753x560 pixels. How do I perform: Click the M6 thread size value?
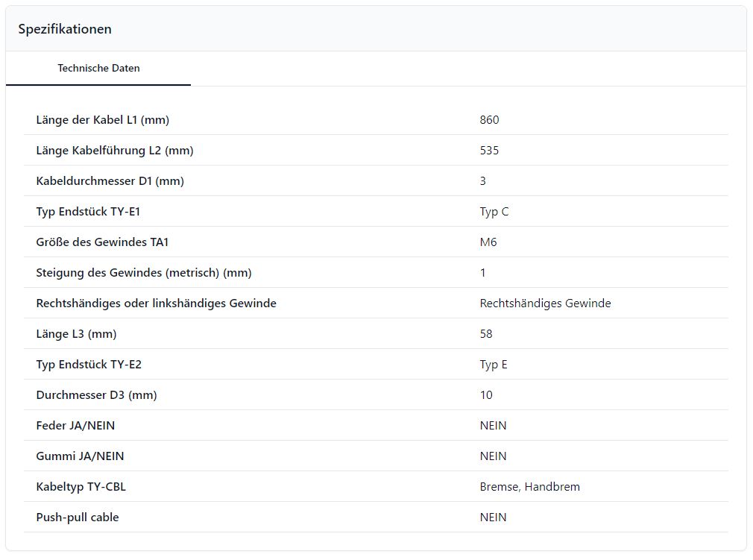(x=488, y=242)
